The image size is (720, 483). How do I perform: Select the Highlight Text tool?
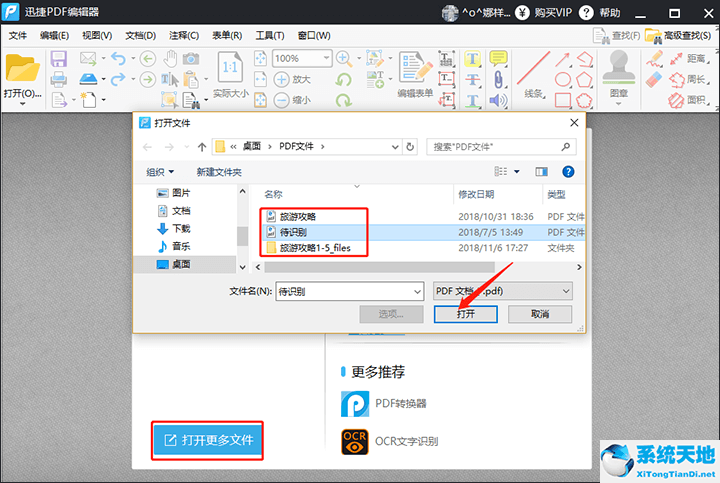(472, 59)
